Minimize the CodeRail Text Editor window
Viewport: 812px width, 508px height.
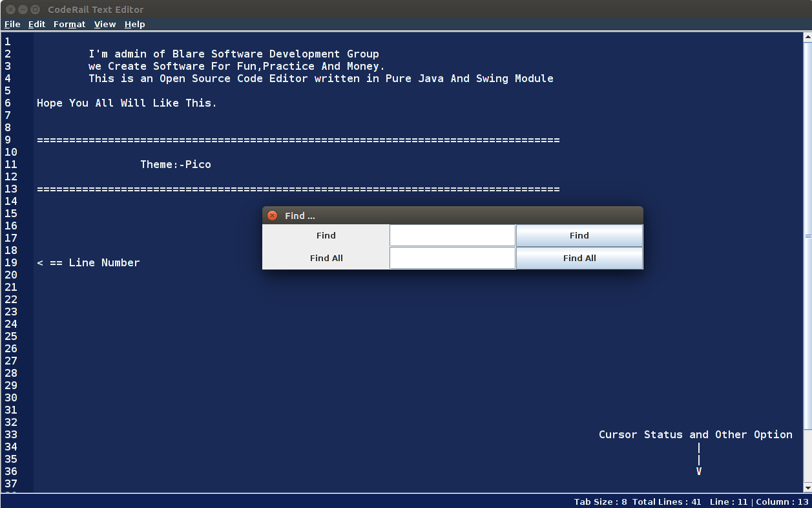23,9
